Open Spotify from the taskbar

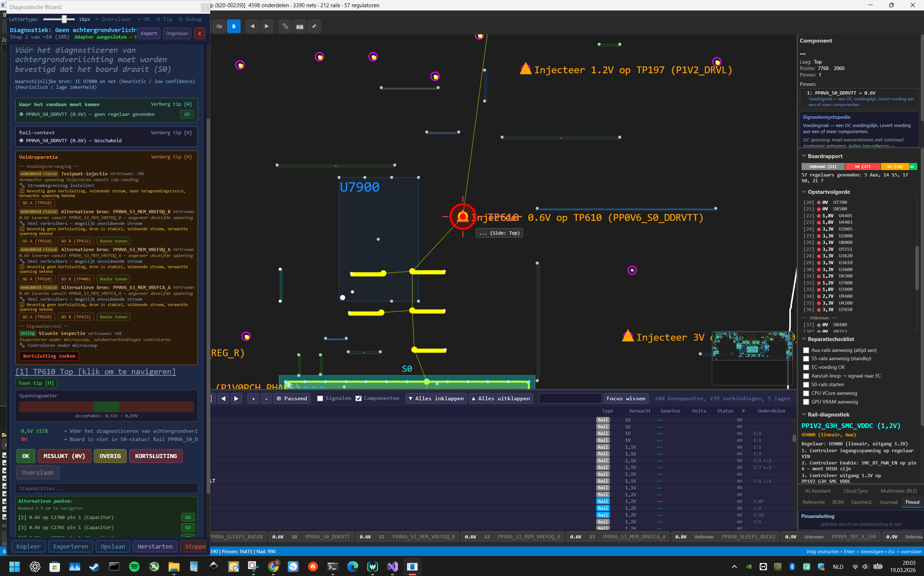134,567
